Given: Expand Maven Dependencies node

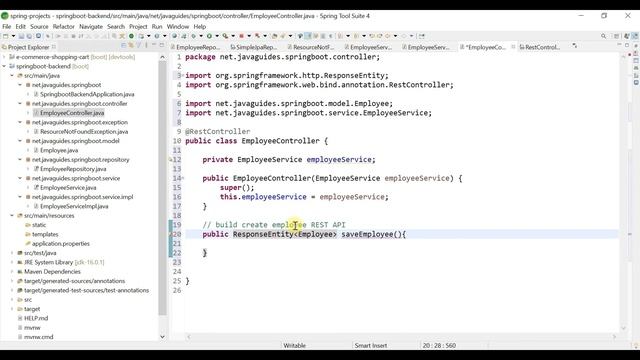Looking at the screenshot, I should 12,272.
